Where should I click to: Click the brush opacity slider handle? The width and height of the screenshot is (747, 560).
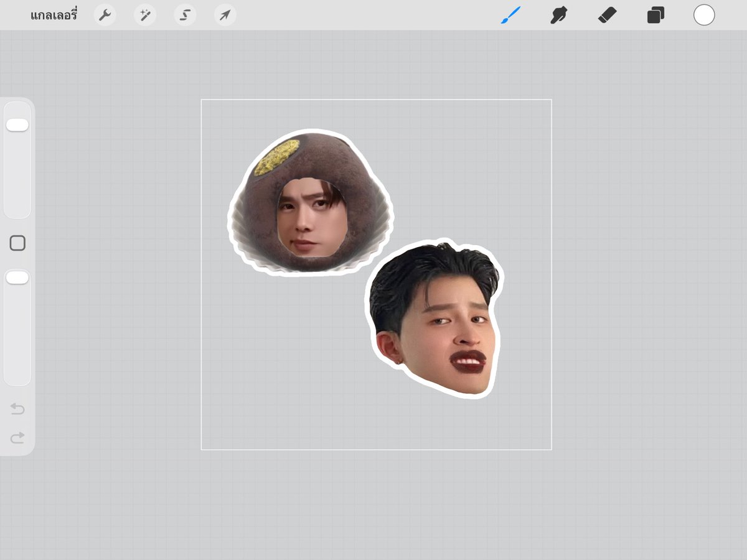17,278
